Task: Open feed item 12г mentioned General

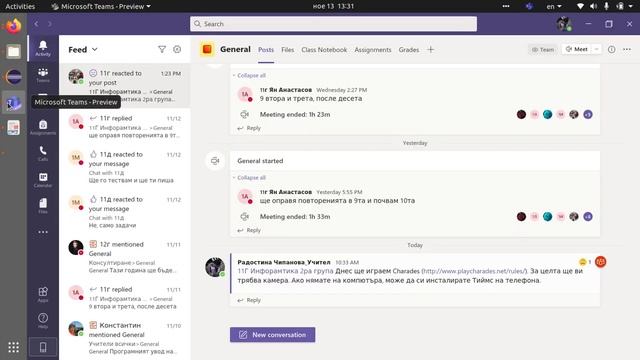Action: (x=124, y=257)
